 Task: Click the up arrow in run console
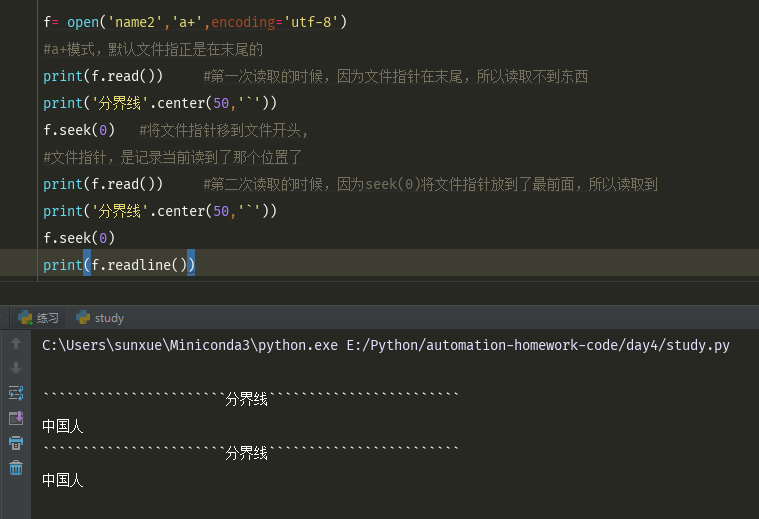pos(16,343)
